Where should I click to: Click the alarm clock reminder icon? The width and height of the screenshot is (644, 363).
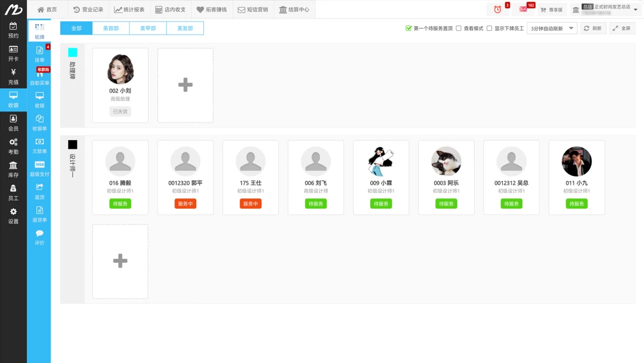497,10
